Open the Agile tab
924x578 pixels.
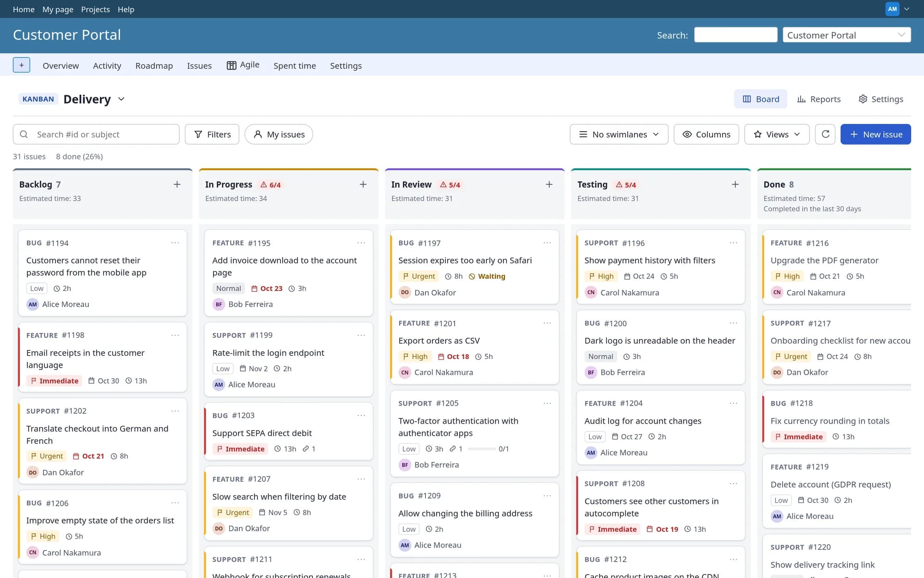point(243,65)
